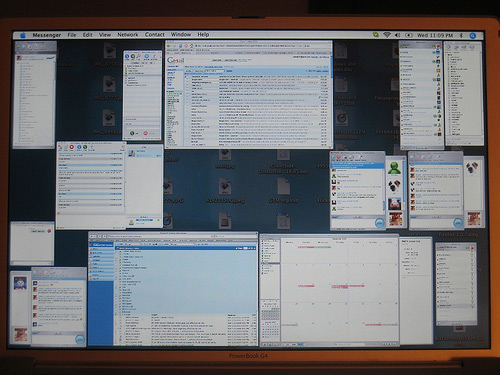Click round blue send button in bottom-left chat window
Viewport: 500px width, 375px height.
click(x=80, y=339)
